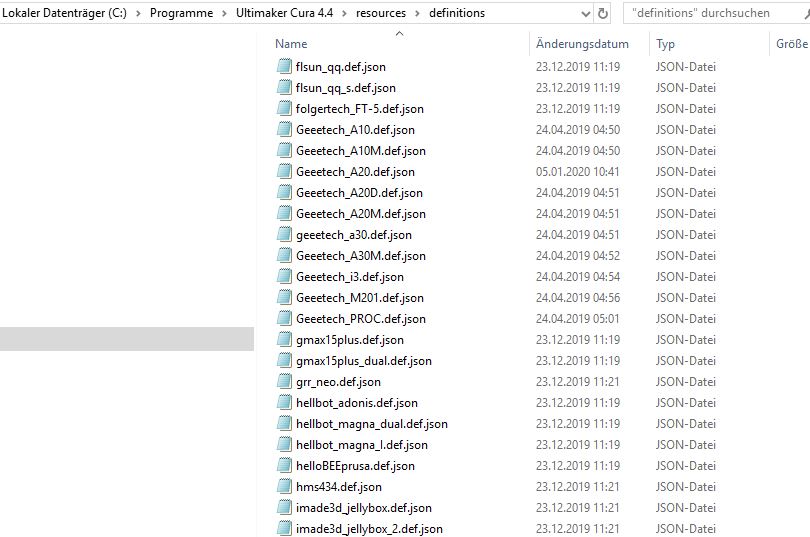Click the file icon of Geeetech_A30M.def.json
This screenshot has height=537, width=810.
point(284,255)
